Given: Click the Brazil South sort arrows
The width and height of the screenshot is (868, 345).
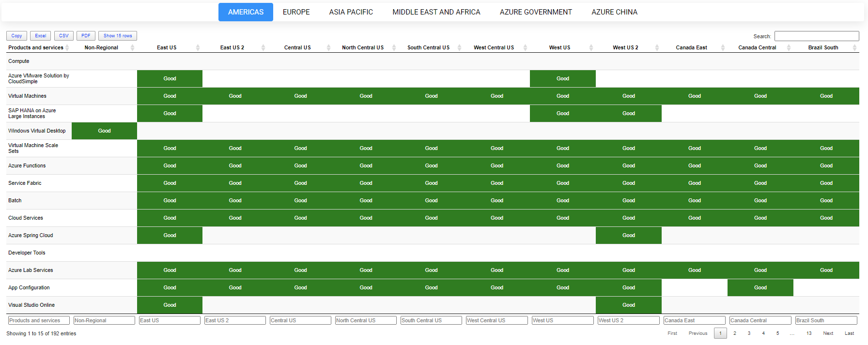Looking at the screenshot, I should tap(854, 47).
